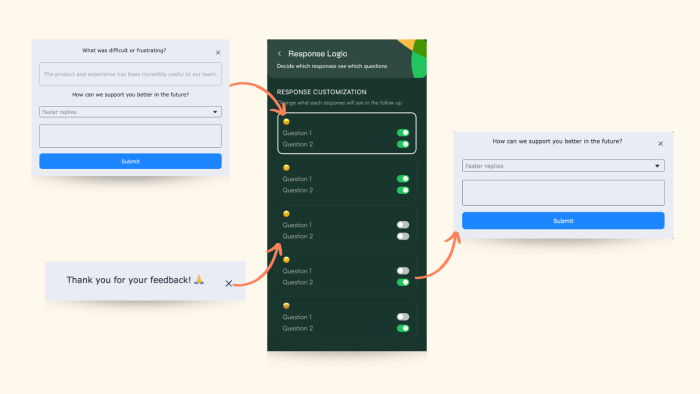Submit the single-question support survey
The image size is (700, 394).
pos(563,221)
